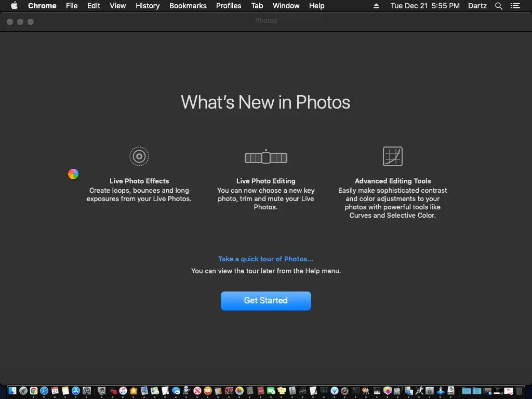Viewport: 532px width, 399px height.
Task: Open Calendar icon in the Dock
Action: [55, 391]
